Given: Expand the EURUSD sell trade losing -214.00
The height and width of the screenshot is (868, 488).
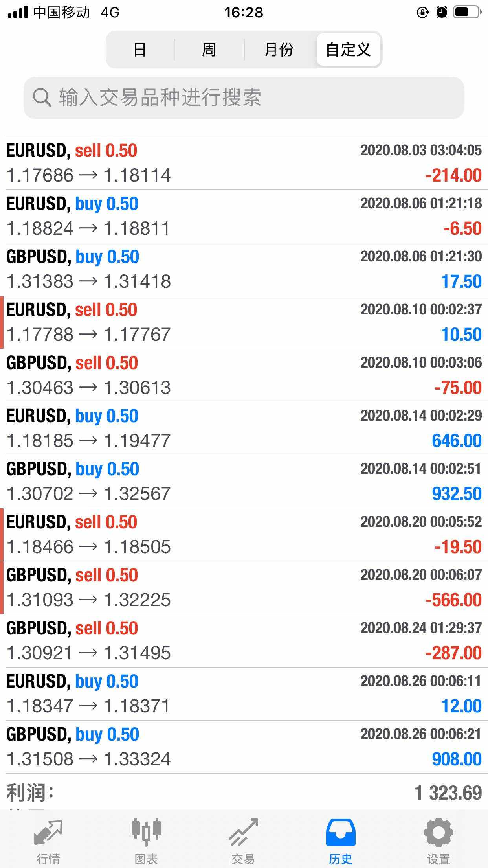Looking at the screenshot, I should (244, 163).
